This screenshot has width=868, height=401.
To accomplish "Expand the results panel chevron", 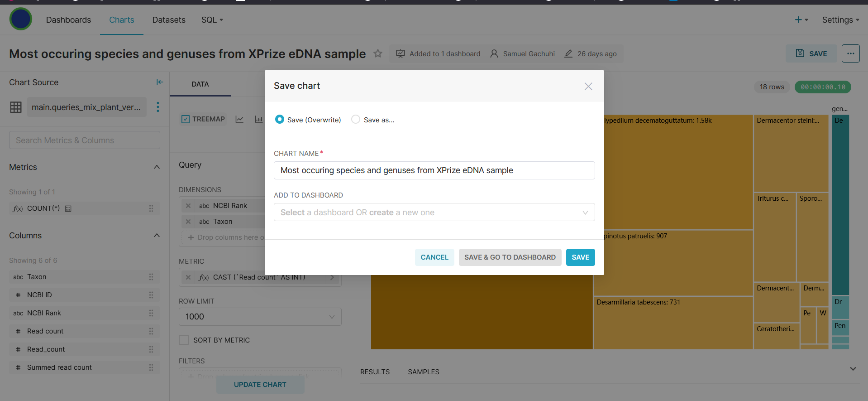I will [853, 369].
